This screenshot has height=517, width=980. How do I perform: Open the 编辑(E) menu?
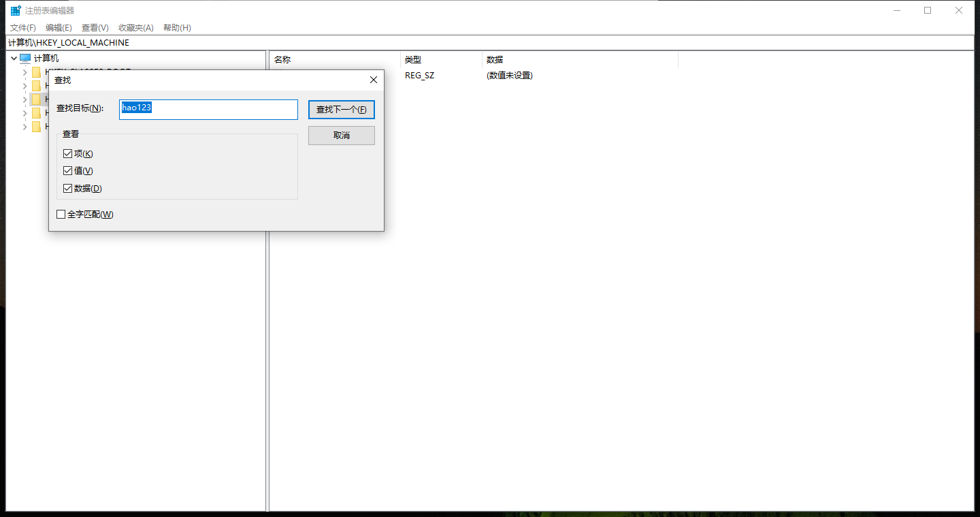[x=59, y=27]
